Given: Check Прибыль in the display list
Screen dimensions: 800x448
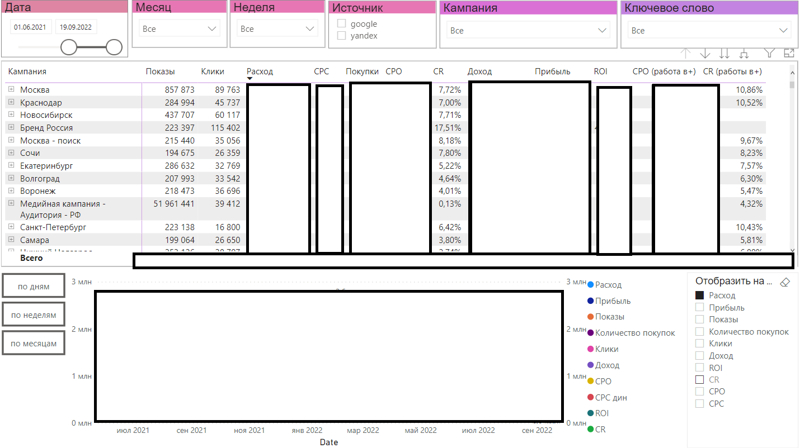Looking at the screenshot, I should pyautogui.click(x=700, y=308).
